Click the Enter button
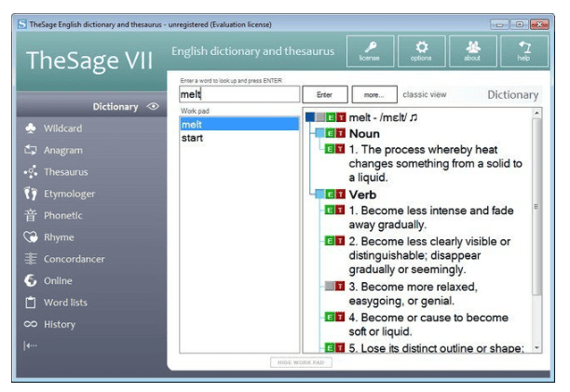Screen dimensions: 570x392 click(325, 94)
